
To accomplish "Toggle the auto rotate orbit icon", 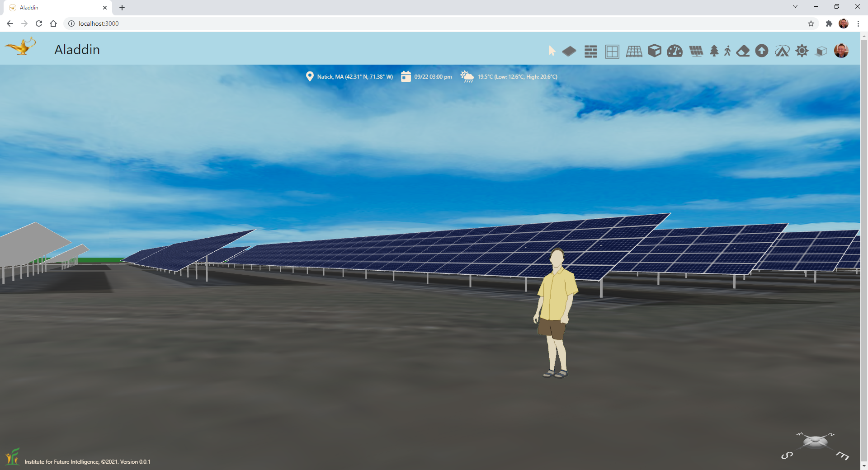I will [782, 51].
